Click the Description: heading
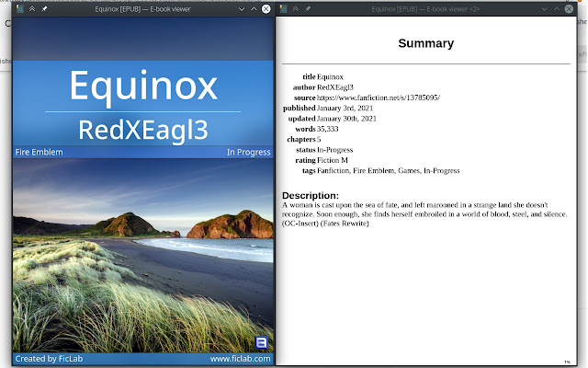The width and height of the screenshot is (588, 368). coord(311,196)
